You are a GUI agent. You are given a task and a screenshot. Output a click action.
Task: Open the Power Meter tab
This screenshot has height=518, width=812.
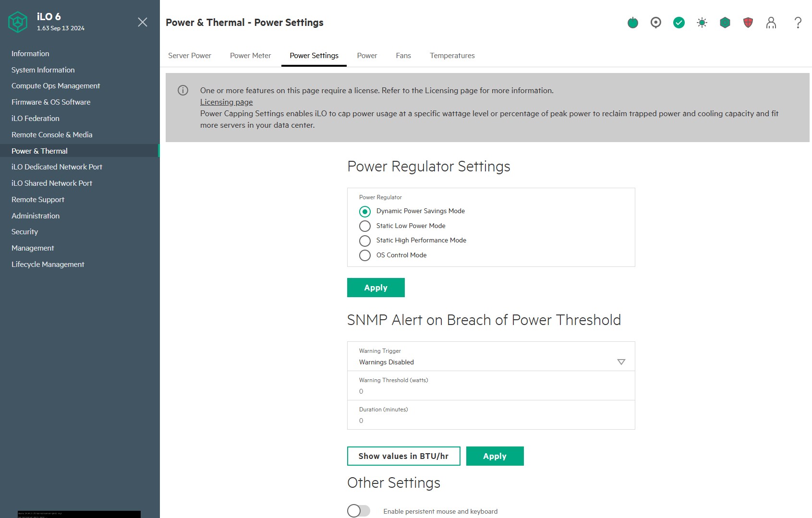point(250,56)
